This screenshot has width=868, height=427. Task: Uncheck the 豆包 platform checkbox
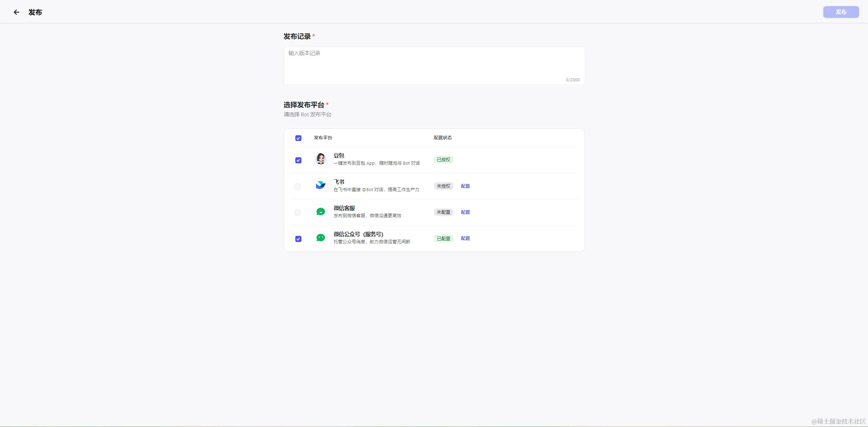point(298,160)
